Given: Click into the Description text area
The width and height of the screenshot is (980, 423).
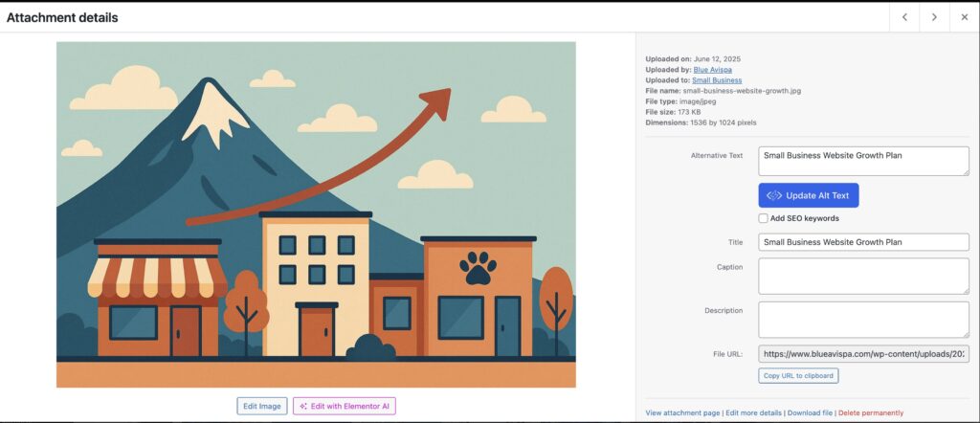Looking at the screenshot, I should pyautogui.click(x=863, y=320).
